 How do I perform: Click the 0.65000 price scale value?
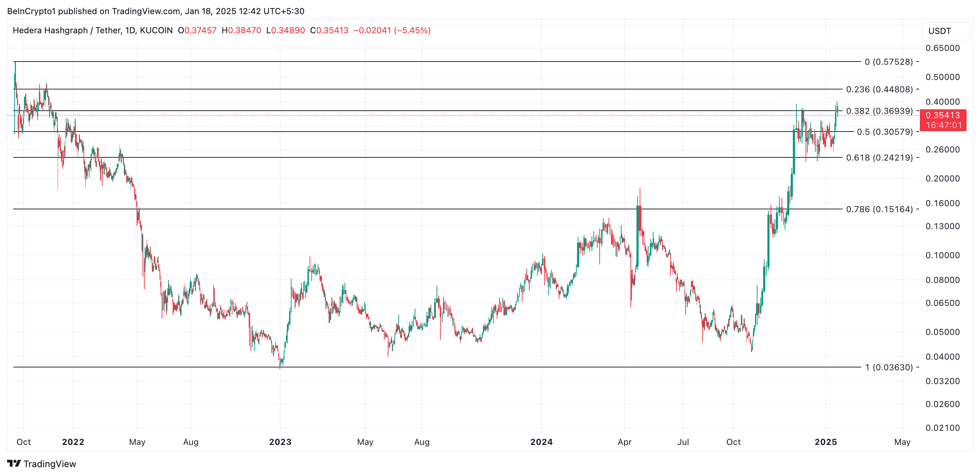pyautogui.click(x=942, y=48)
